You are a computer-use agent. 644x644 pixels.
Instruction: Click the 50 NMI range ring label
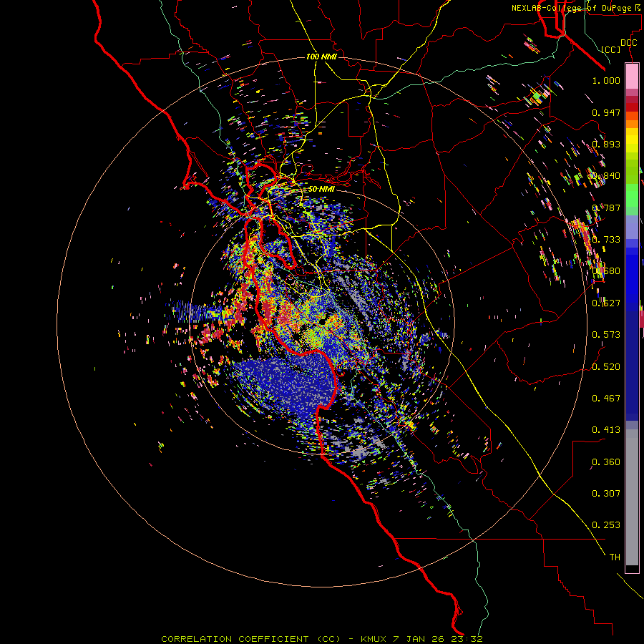pyautogui.click(x=321, y=189)
